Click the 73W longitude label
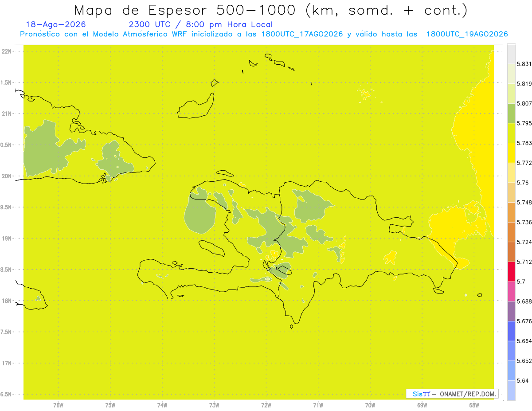Image resolution: width=532 pixels, height=411 pixels. pyautogui.click(x=214, y=405)
